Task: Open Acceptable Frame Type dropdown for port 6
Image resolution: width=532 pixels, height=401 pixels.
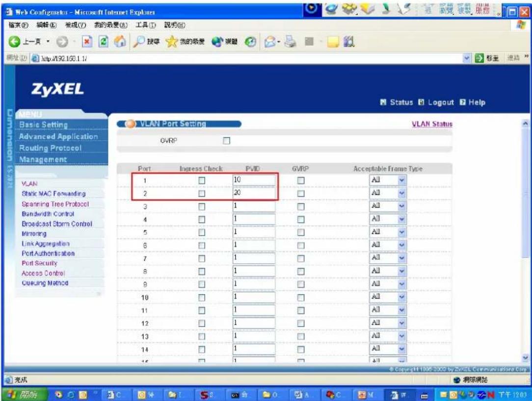Action: click(x=387, y=245)
